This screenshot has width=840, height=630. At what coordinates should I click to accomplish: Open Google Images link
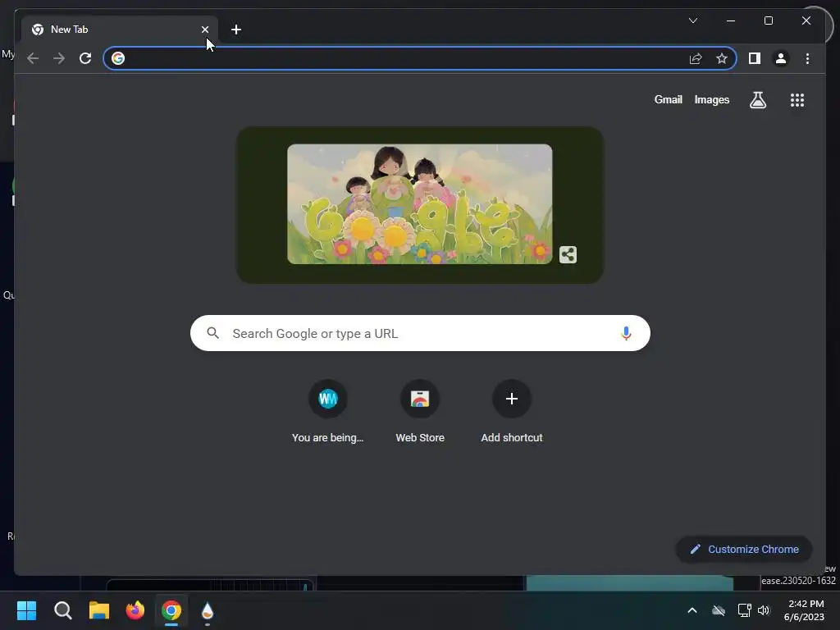[711, 99]
